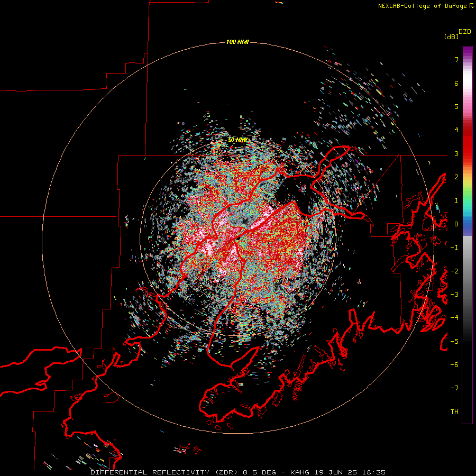Click the 7 dB scale value
This screenshot has width=476, height=476.
click(x=456, y=59)
